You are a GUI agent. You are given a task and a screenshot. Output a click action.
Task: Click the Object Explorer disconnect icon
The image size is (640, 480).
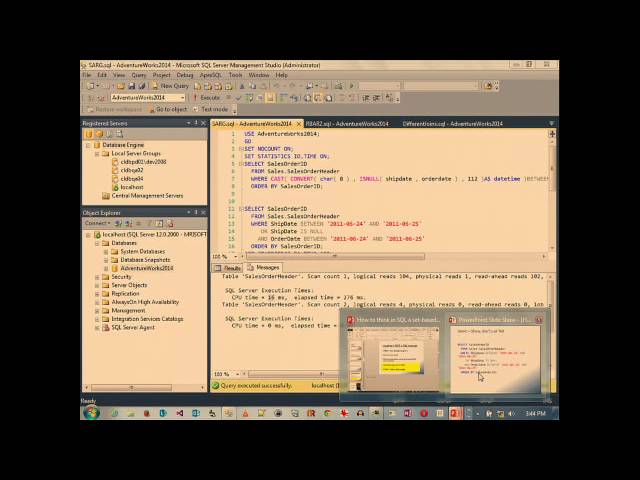pyautogui.click(x=129, y=223)
